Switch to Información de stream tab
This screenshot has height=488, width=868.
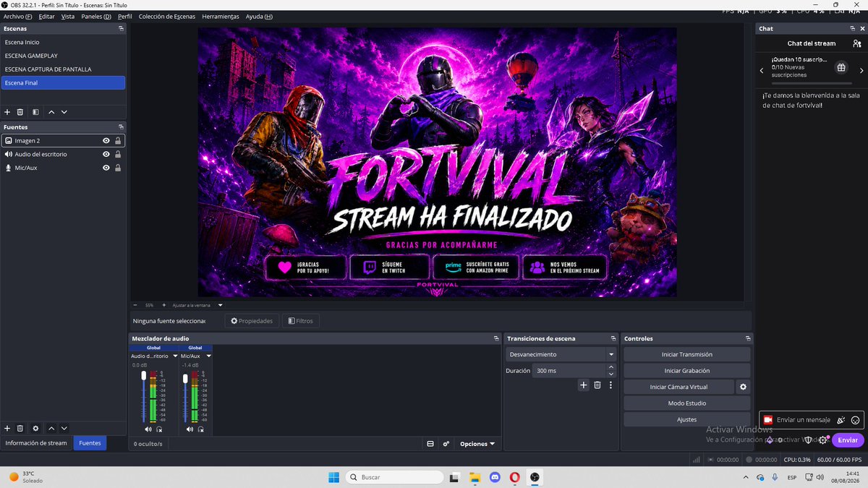[36, 443]
